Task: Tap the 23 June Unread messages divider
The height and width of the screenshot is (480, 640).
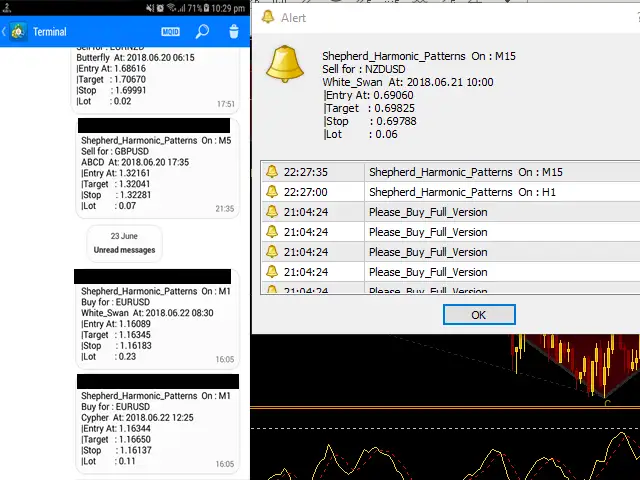Action: point(124,244)
